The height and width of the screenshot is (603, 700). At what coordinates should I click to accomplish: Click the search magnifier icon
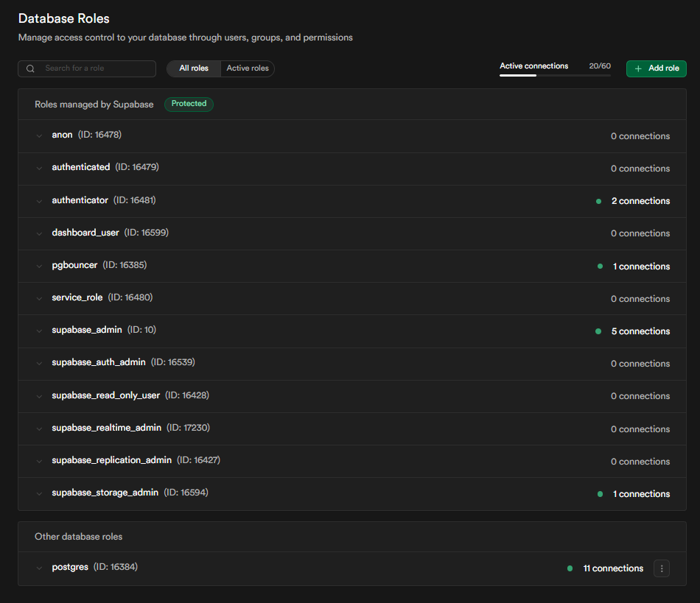(x=30, y=68)
